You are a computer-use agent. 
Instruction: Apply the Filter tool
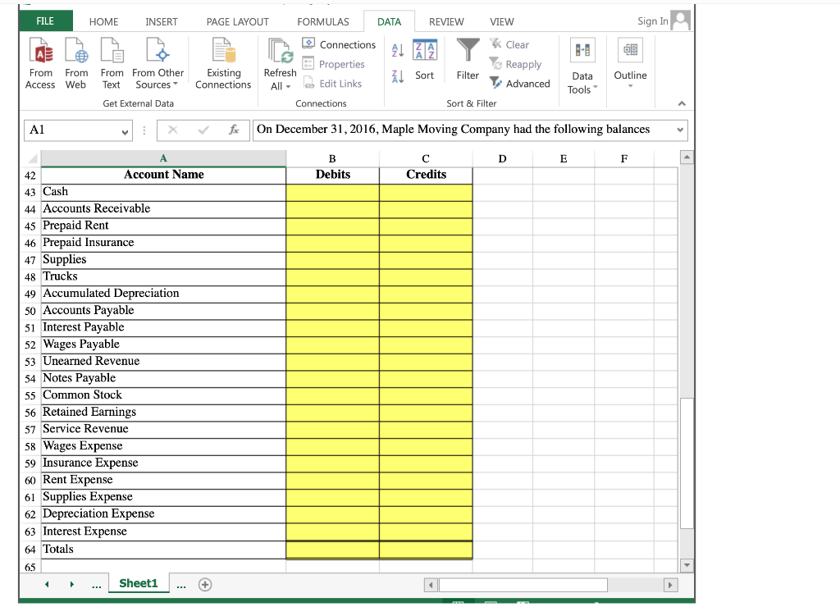tap(467, 62)
